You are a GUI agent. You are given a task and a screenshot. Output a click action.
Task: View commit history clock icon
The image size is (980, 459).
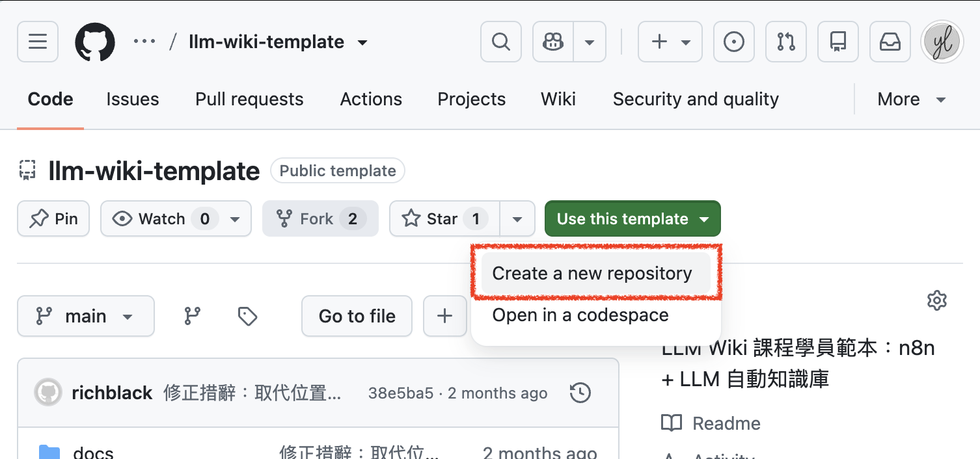[580, 393]
